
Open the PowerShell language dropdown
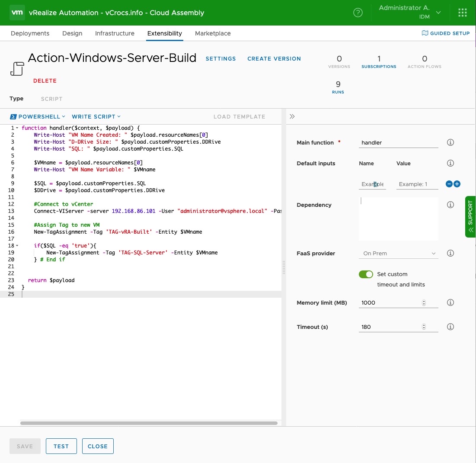pyautogui.click(x=38, y=116)
